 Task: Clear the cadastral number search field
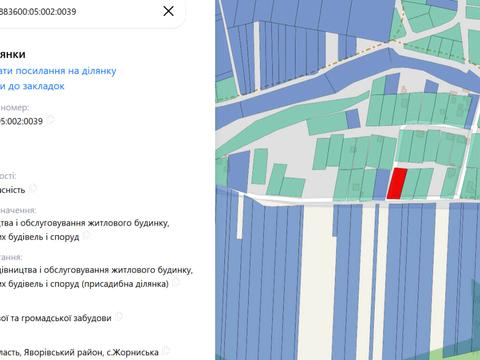coord(168,11)
